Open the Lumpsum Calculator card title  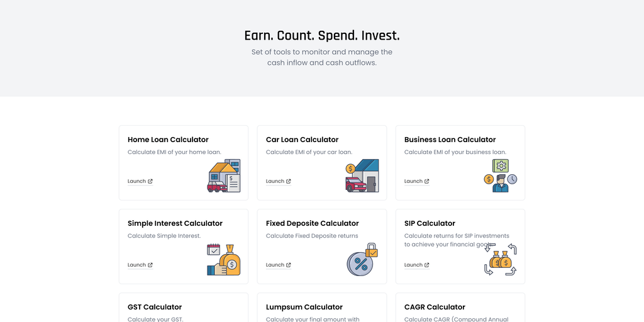304,307
